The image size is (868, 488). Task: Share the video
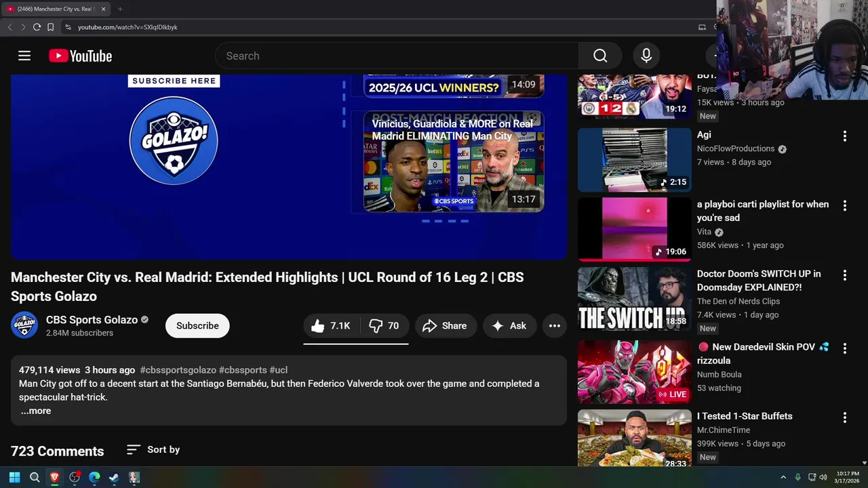pos(446,326)
